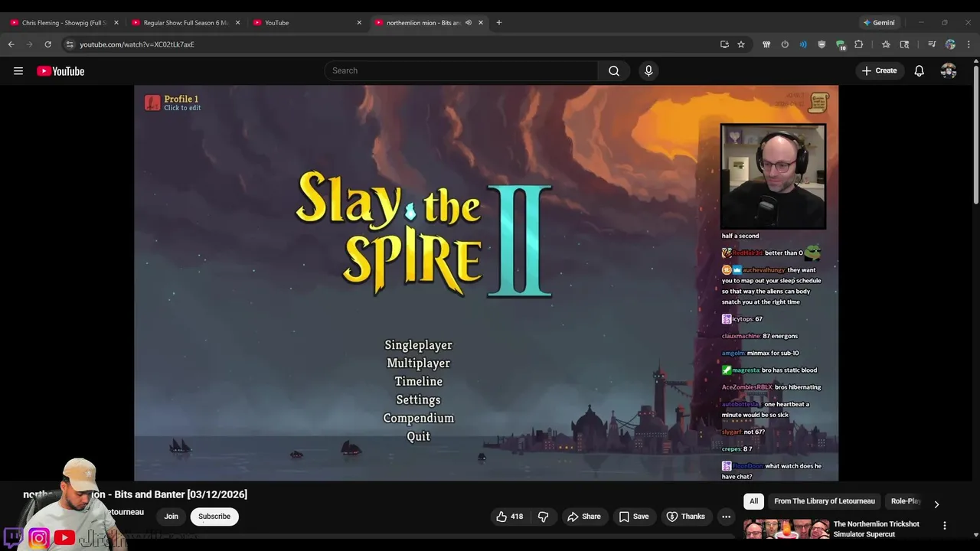Open the Chrome profile avatar
980x551 pixels.
point(950,44)
